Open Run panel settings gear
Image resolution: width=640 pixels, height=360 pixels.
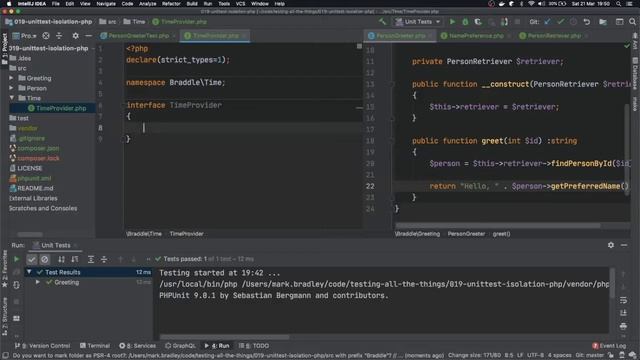(x=611, y=245)
